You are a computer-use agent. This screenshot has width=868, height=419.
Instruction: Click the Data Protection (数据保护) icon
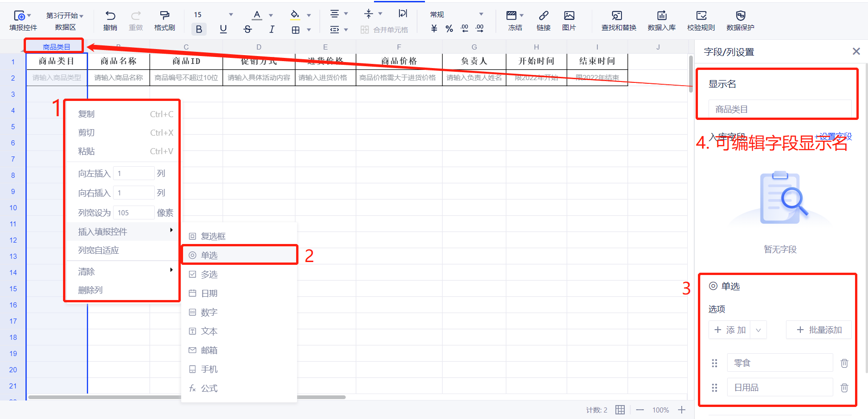click(740, 16)
